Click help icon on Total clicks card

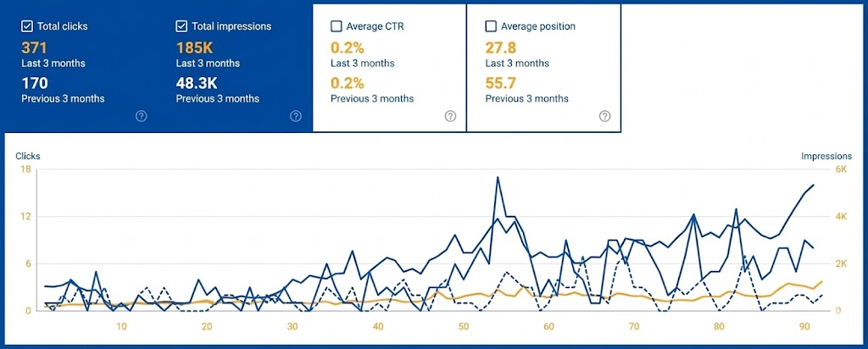point(142,116)
